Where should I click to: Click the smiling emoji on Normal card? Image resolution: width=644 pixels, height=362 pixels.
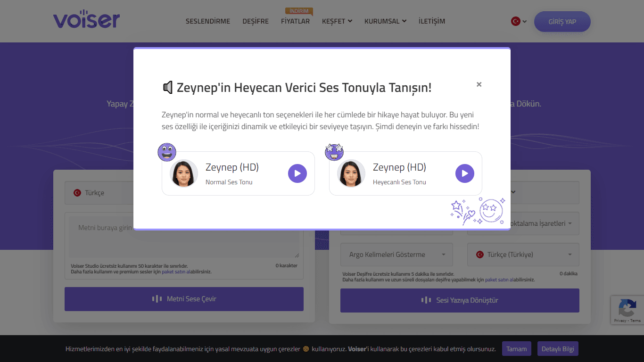click(x=167, y=152)
